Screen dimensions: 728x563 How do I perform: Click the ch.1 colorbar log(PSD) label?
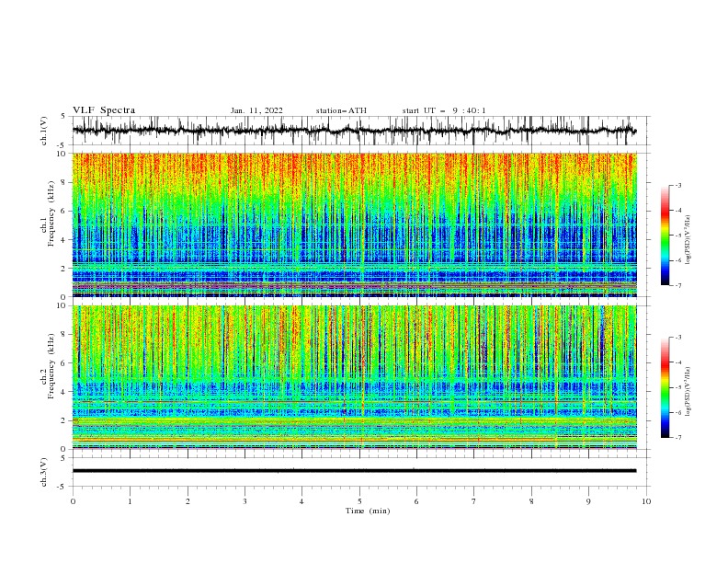[688, 240]
